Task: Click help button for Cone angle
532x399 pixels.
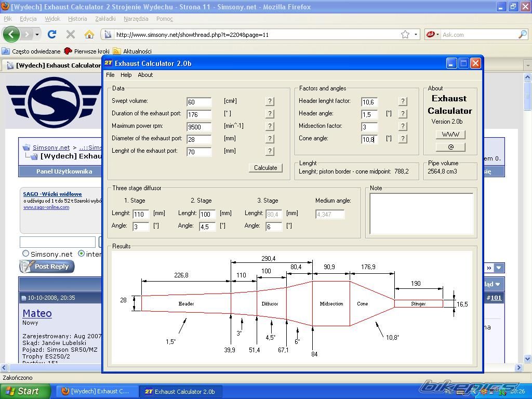Action: pyautogui.click(x=403, y=139)
